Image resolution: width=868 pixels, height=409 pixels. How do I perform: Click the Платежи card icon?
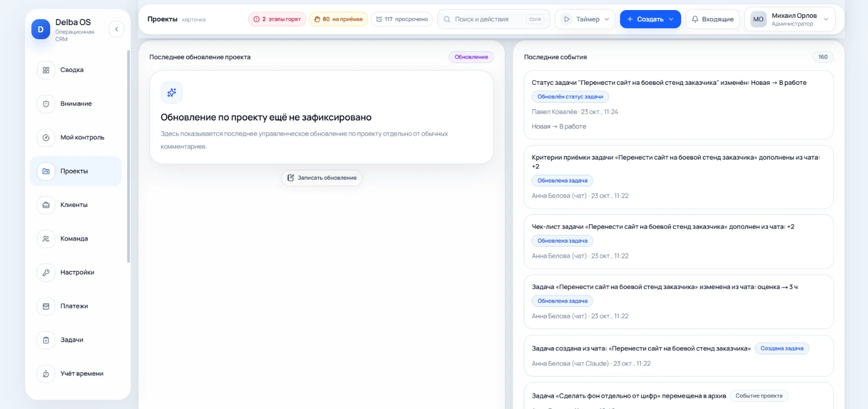coord(46,306)
